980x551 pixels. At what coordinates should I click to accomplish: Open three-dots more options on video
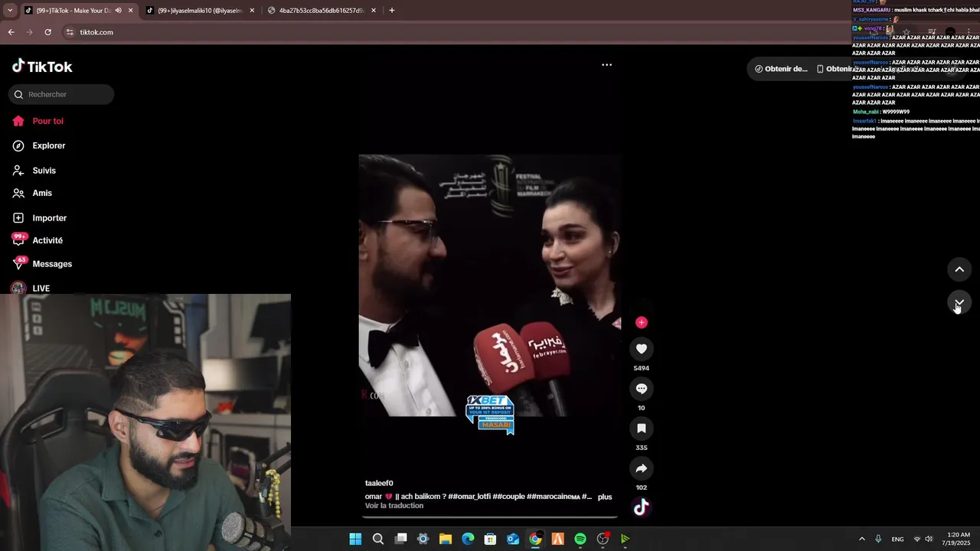click(606, 65)
